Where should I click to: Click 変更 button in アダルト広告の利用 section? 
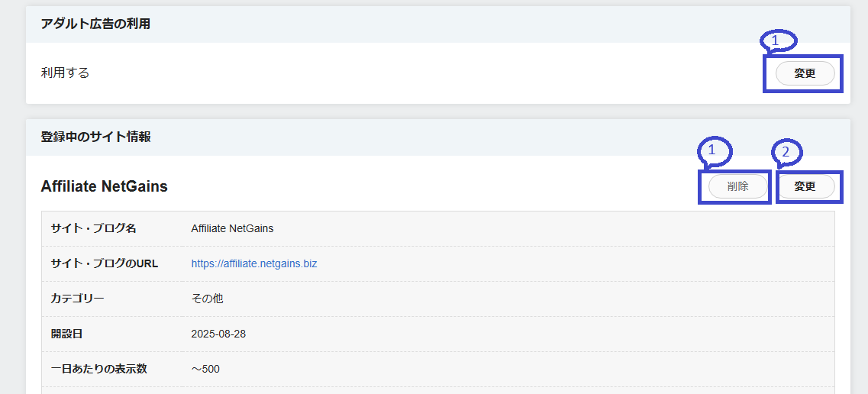805,73
